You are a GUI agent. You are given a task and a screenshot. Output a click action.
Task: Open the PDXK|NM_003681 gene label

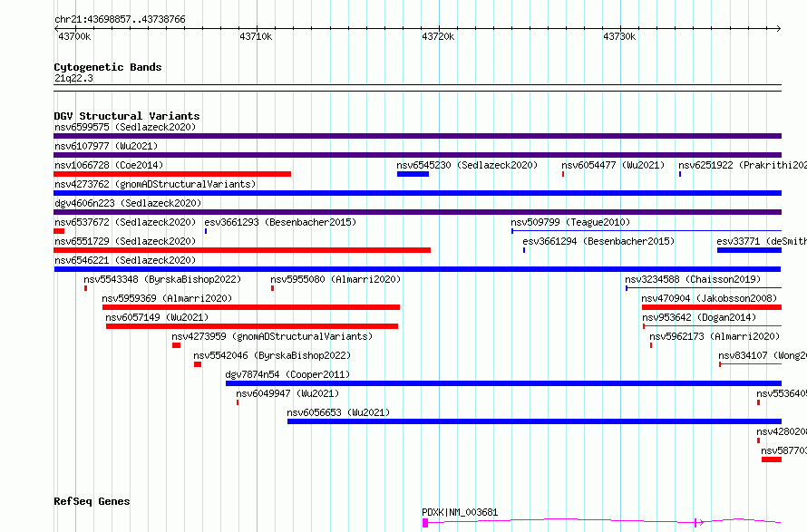pos(460,512)
